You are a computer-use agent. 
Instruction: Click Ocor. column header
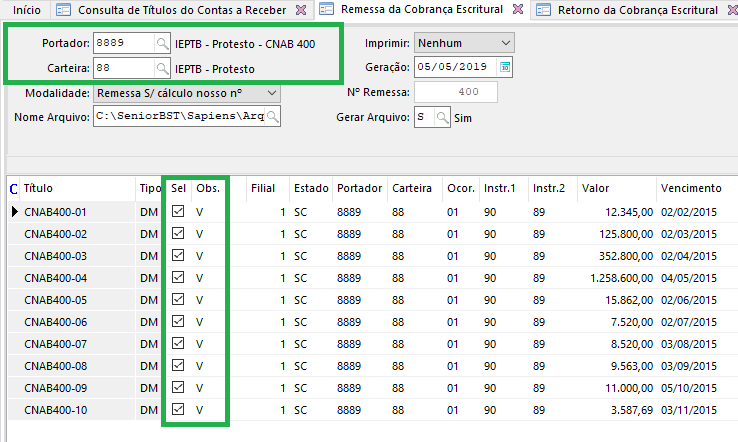[461, 188]
